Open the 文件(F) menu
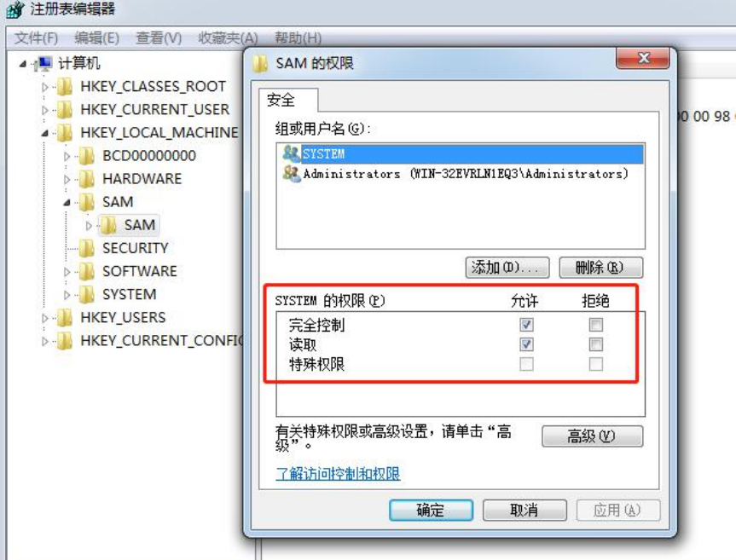This screenshot has width=736, height=560. 36,38
